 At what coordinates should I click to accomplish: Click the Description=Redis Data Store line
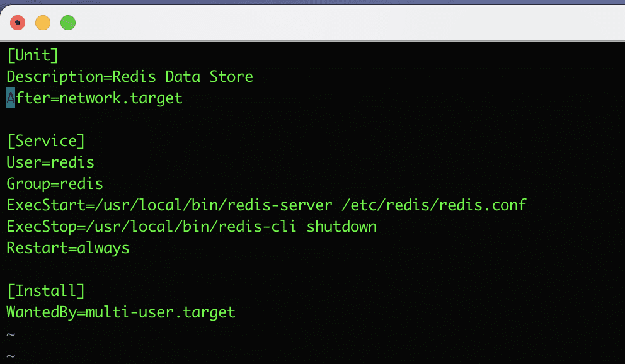click(x=130, y=77)
